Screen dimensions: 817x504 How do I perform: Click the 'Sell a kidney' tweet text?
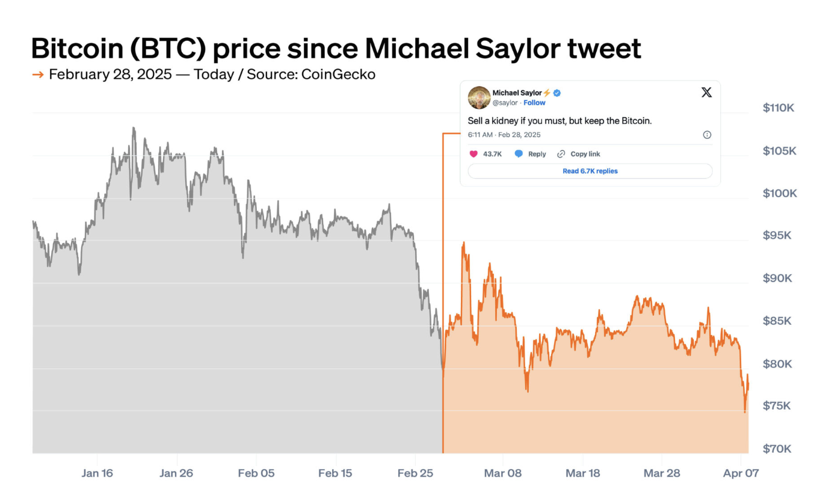pyautogui.click(x=560, y=121)
